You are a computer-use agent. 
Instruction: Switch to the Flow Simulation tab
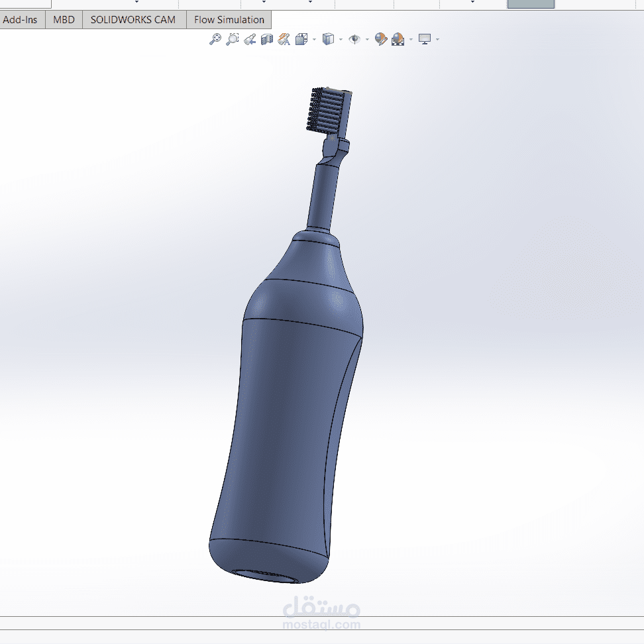229,20
